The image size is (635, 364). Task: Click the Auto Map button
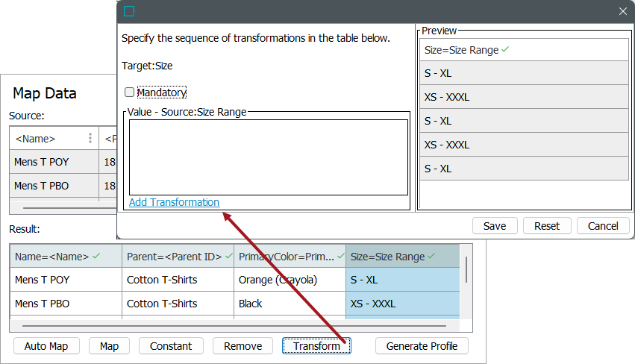click(46, 346)
